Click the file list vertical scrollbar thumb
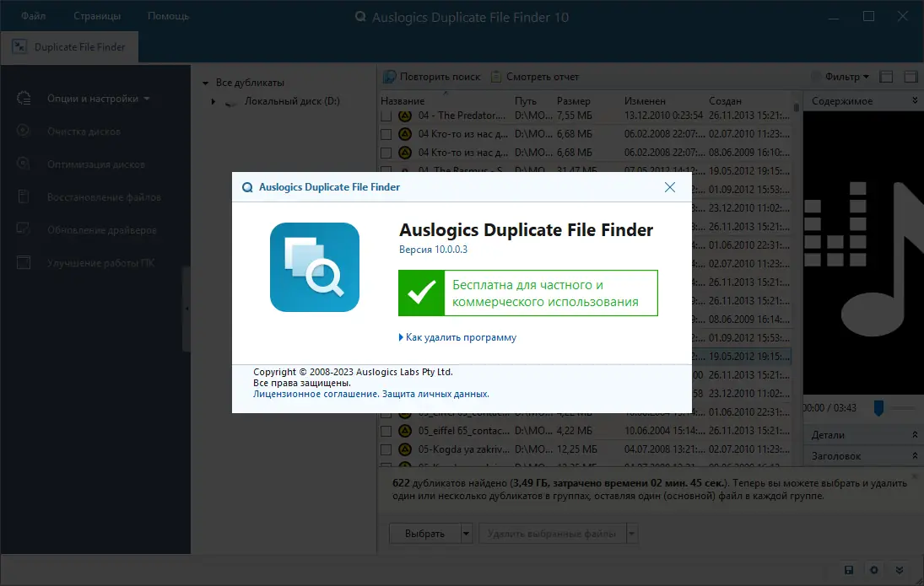This screenshot has height=586, width=924. tap(796, 108)
